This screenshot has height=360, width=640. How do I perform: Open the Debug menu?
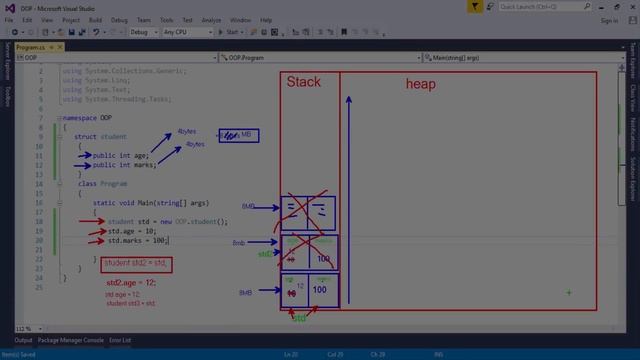coord(119,20)
